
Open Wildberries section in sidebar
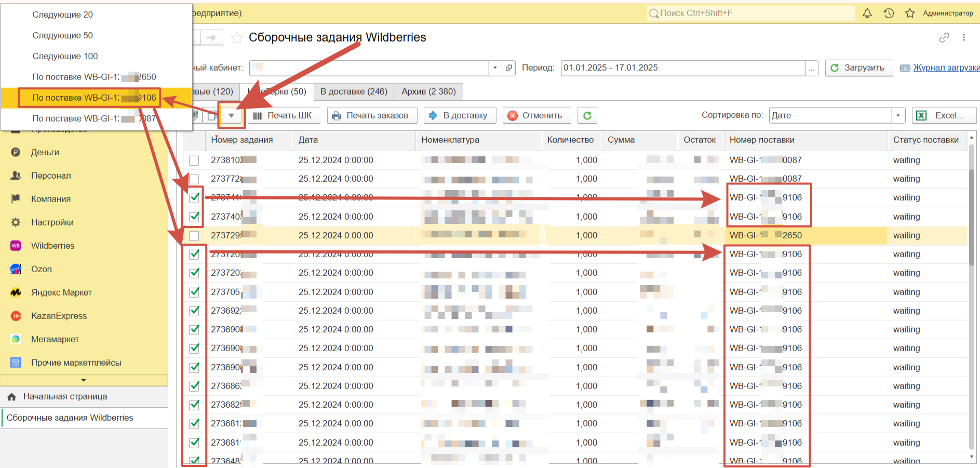[52, 246]
